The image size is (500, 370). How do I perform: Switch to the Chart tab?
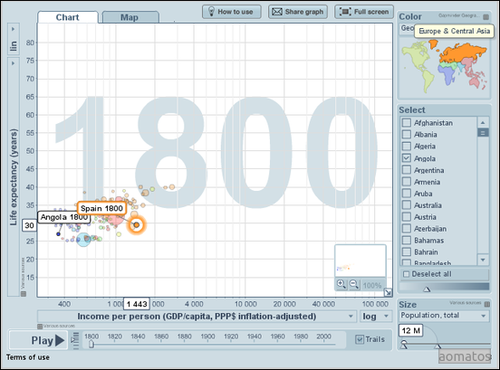tap(68, 17)
